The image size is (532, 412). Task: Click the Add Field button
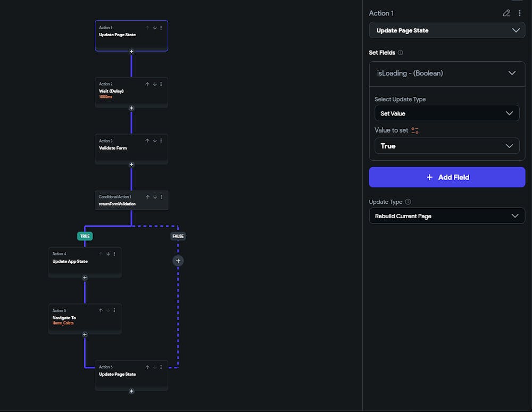(x=447, y=177)
